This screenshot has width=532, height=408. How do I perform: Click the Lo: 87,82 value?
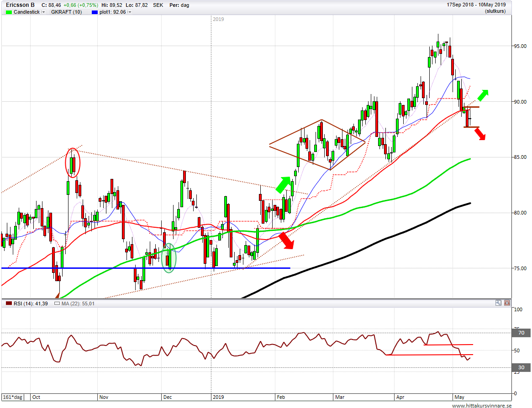(x=137, y=5)
